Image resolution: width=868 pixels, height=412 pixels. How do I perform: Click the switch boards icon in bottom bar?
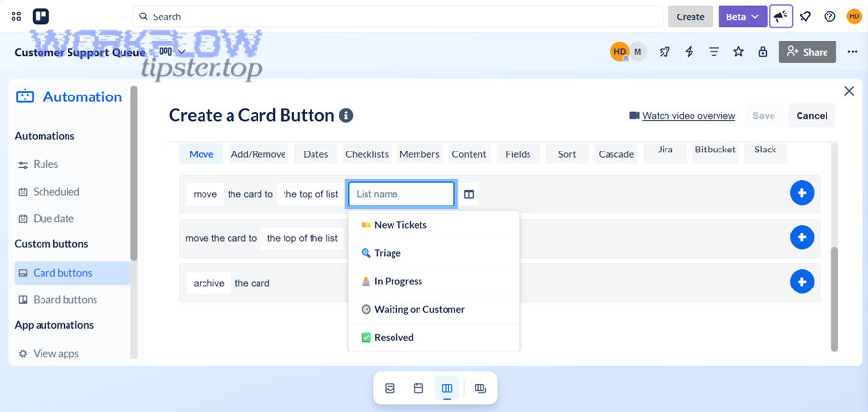(x=480, y=388)
